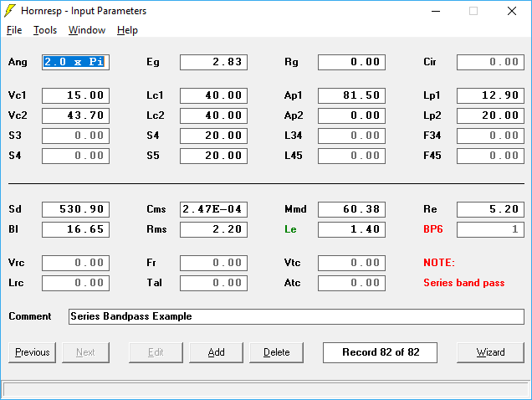Click the S3 input field

click(x=75, y=136)
